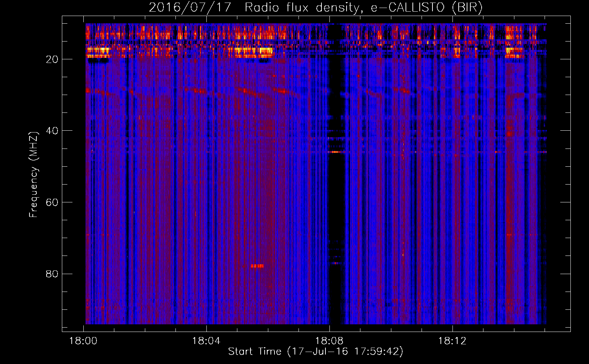Click the 18:04 time tick label

(x=206, y=341)
